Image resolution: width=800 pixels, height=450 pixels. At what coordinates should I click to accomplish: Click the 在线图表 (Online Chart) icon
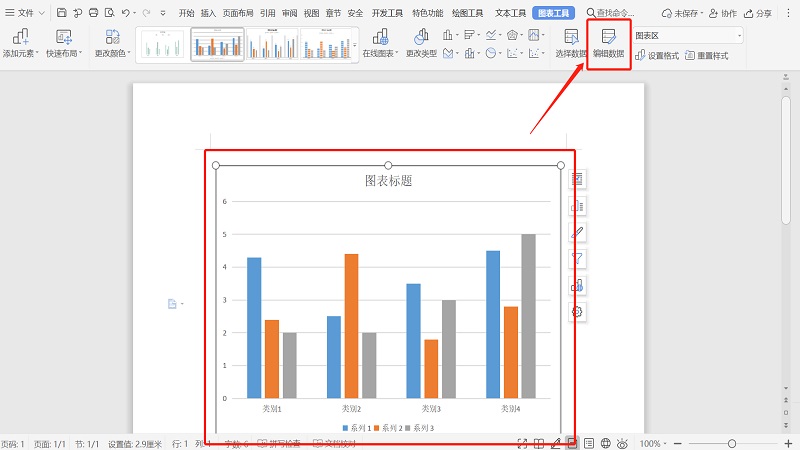380,38
